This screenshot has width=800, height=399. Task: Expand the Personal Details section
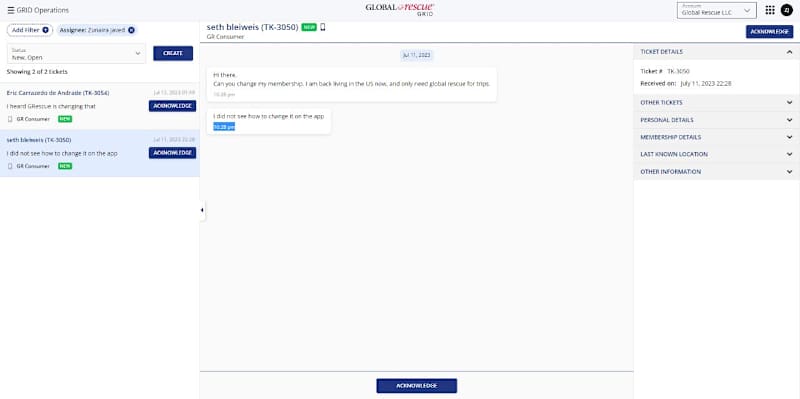(716, 120)
